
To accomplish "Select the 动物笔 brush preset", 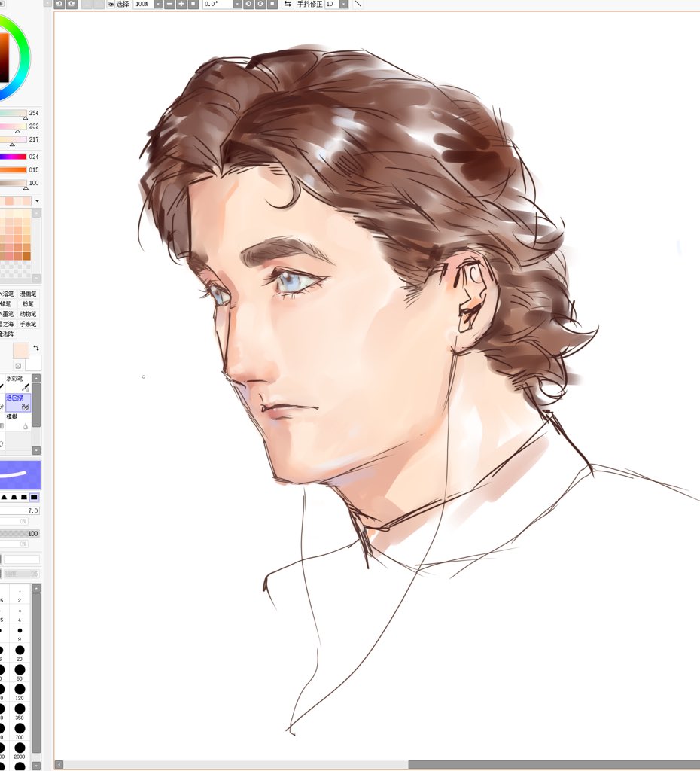I will coord(28,314).
